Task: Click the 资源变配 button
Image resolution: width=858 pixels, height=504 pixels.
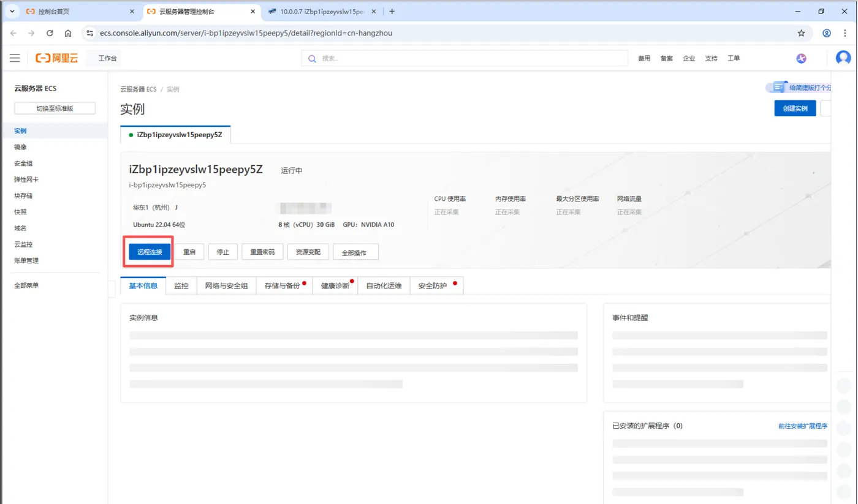Action: pos(308,252)
